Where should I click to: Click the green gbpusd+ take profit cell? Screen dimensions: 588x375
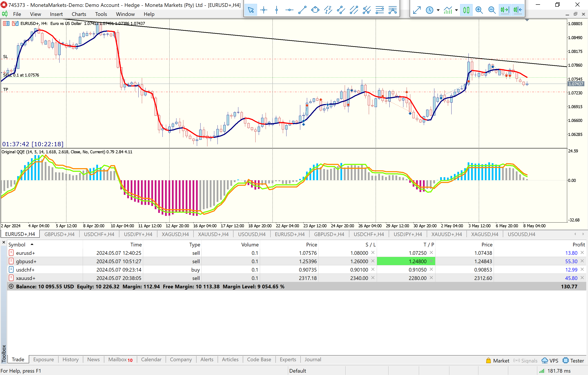(405, 261)
